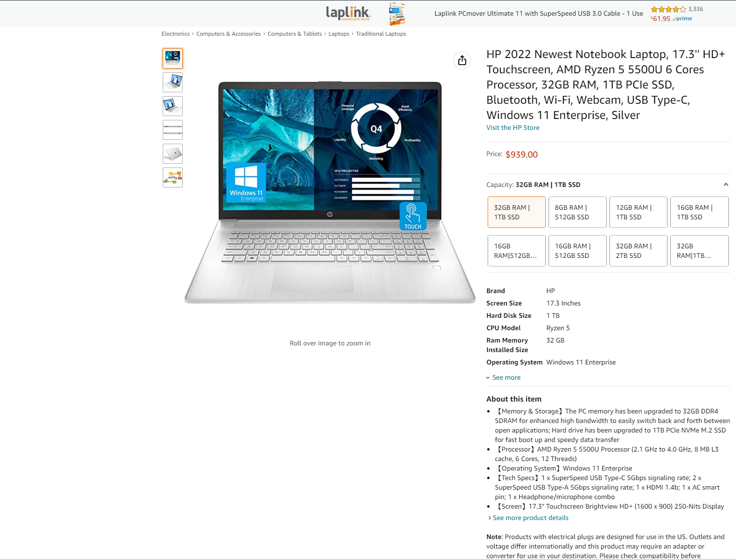Click the PCmover product box image

tap(397, 13)
